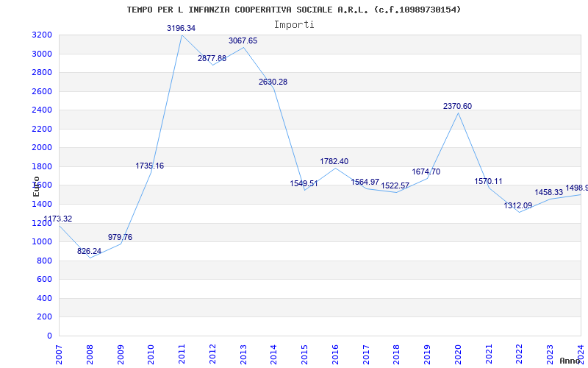Viewport: 588px width, 368px height.
Task: Click y-axis value 1800
Action: pyautogui.click(x=42, y=167)
